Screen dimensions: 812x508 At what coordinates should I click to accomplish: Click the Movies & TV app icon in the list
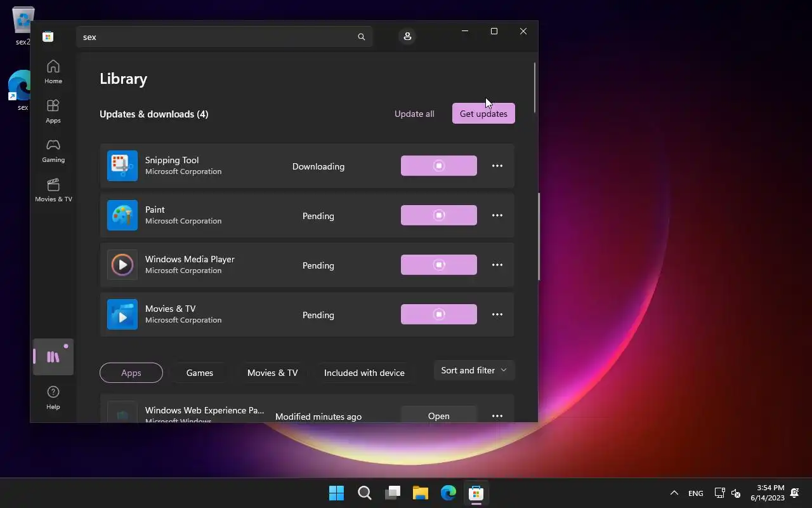pyautogui.click(x=122, y=314)
